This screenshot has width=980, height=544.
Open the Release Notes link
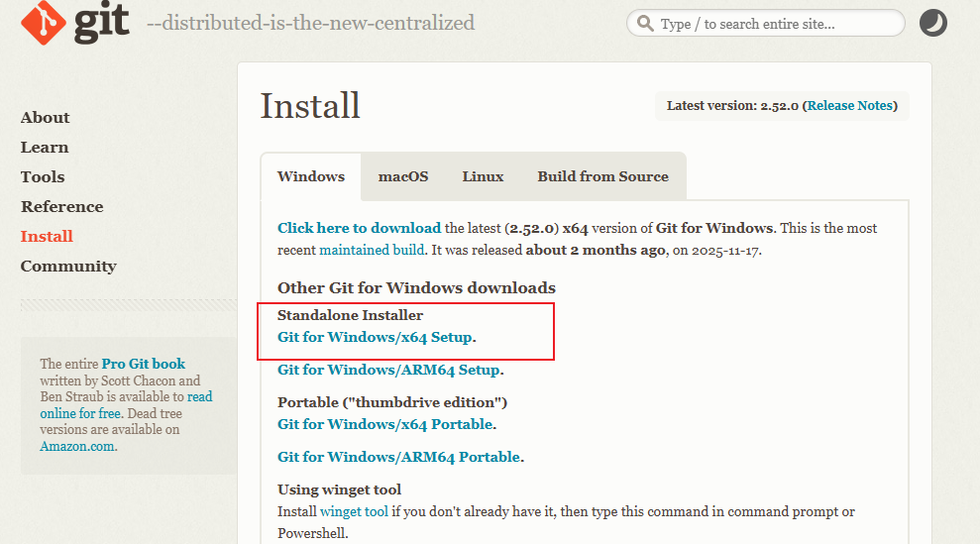tap(850, 106)
